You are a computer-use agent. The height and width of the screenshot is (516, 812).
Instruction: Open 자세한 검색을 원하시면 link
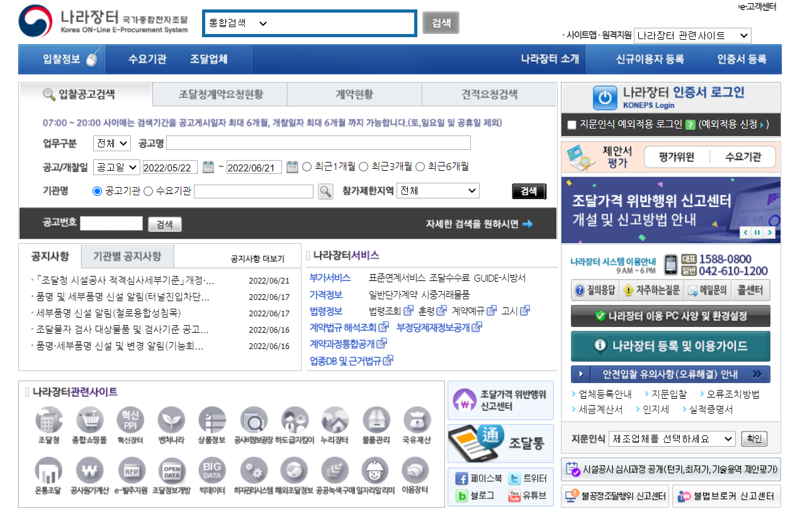click(479, 224)
